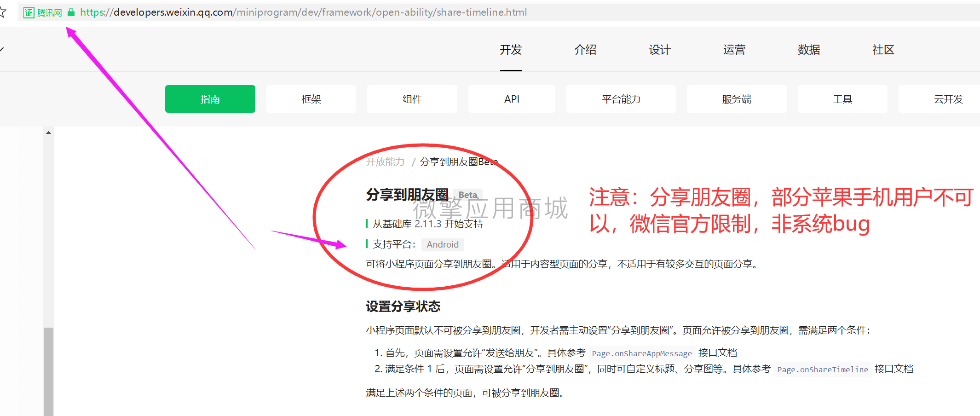The height and width of the screenshot is (416, 980).
Task: Click the 分享到朋友圈Beta breadcrumb text
Action: point(459,162)
